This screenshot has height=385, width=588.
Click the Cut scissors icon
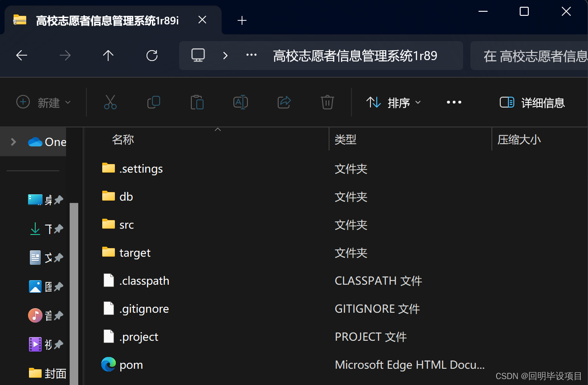pyautogui.click(x=110, y=103)
